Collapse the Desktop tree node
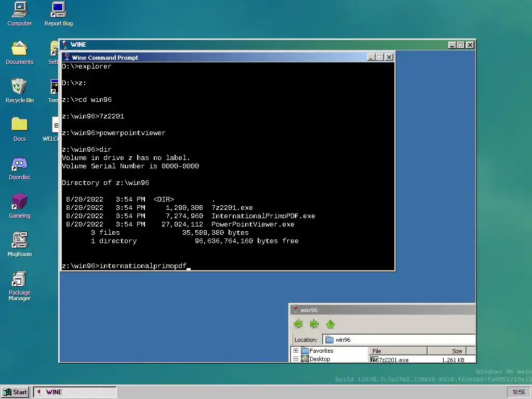The width and height of the screenshot is (532, 399). [x=296, y=358]
